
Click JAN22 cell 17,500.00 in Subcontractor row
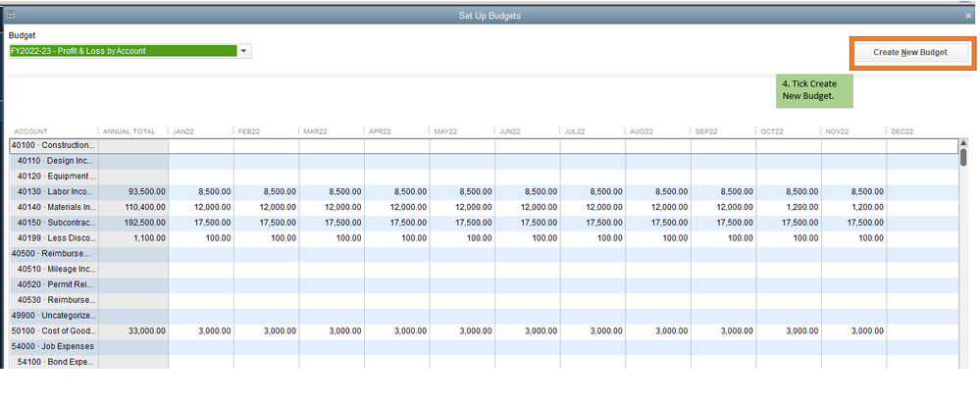pos(201,224)
